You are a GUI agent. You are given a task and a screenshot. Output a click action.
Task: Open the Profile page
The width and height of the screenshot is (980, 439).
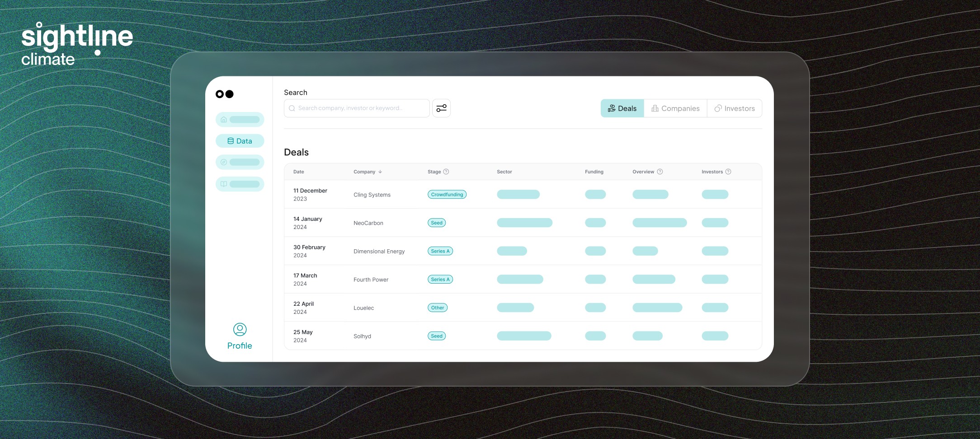pos(240,336)
